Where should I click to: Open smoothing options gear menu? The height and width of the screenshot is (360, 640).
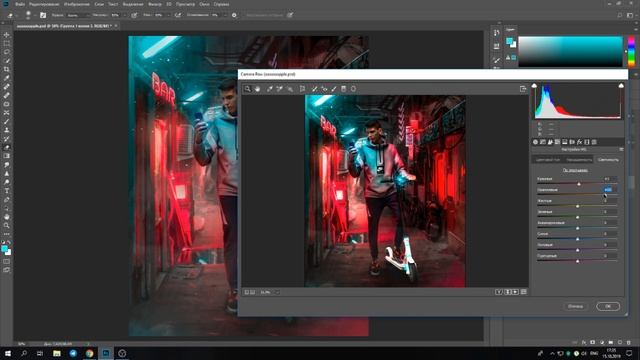pos(234,15)
